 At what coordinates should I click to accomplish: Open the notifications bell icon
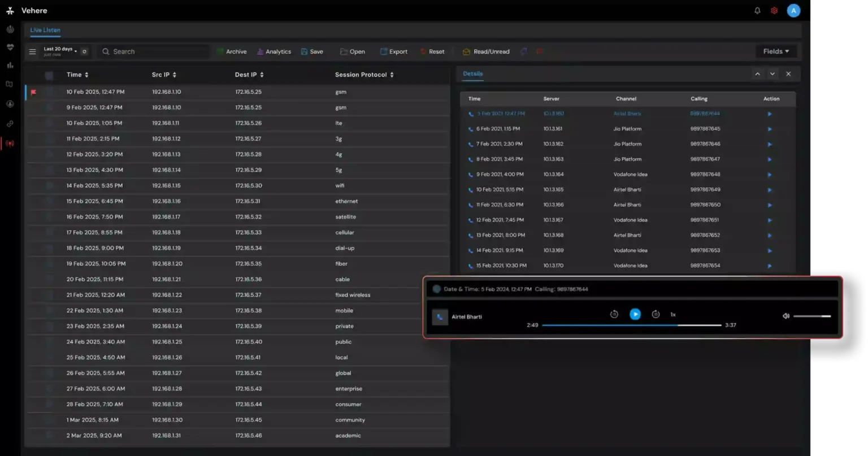757,10
